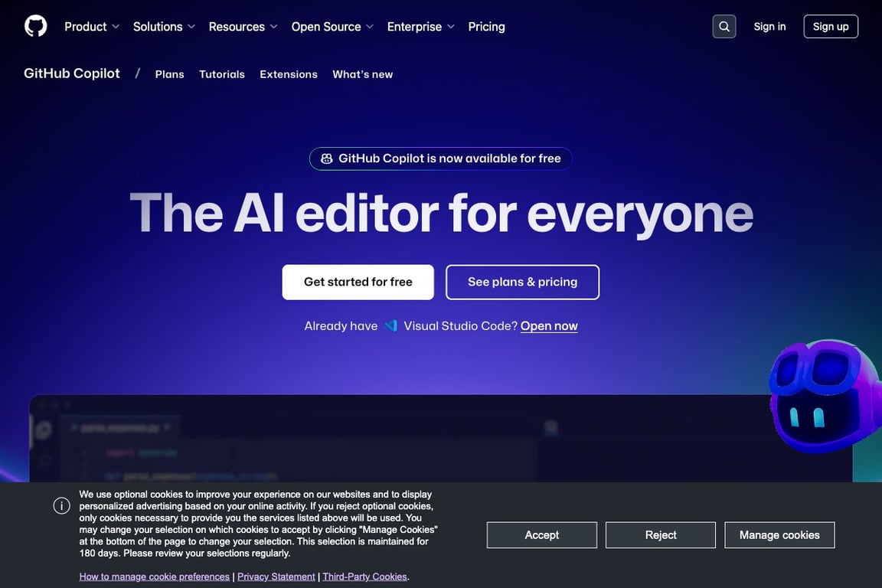Expand the Open Source menu
Viewport: 882px width, 588px height.
(332, 27)
